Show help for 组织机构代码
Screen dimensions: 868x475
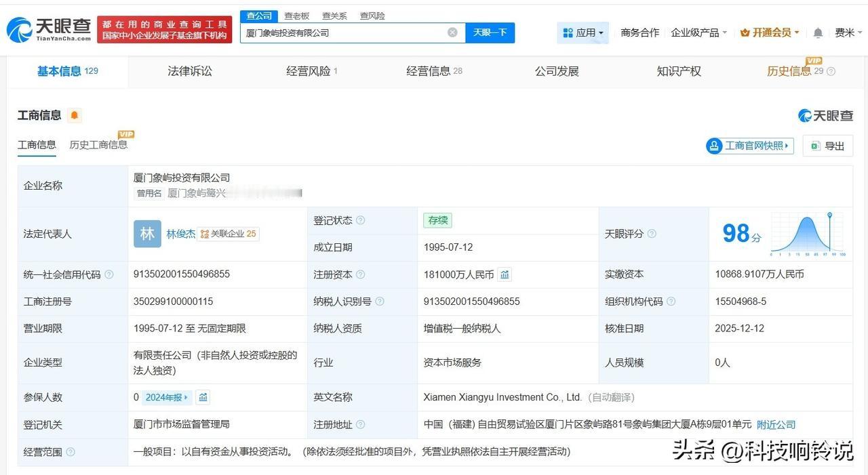[671, 302]
